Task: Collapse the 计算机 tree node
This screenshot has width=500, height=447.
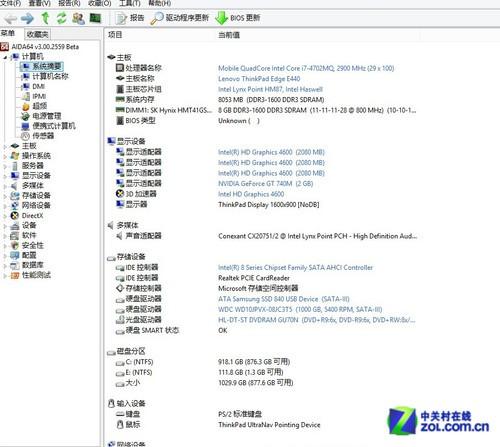Action: point(5,57)
